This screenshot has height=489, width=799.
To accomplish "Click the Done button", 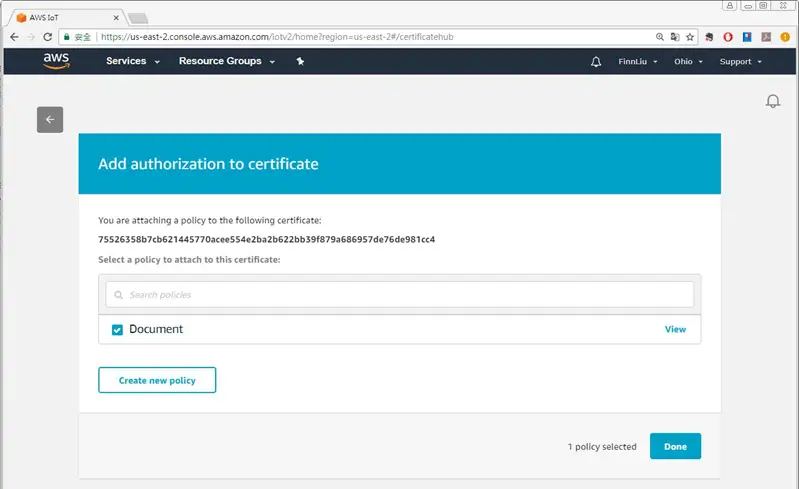I will [x=675, y=446].
